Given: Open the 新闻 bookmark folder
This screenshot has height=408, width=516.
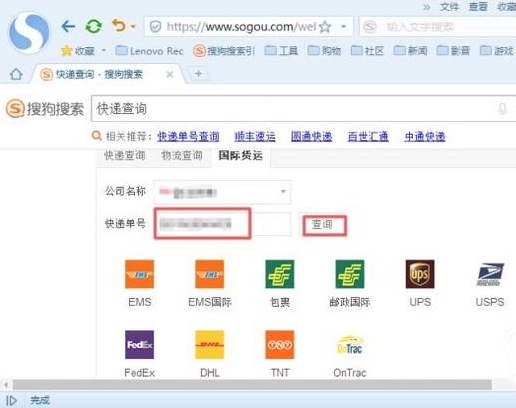Looking at the screenshot, I should 410,51.
